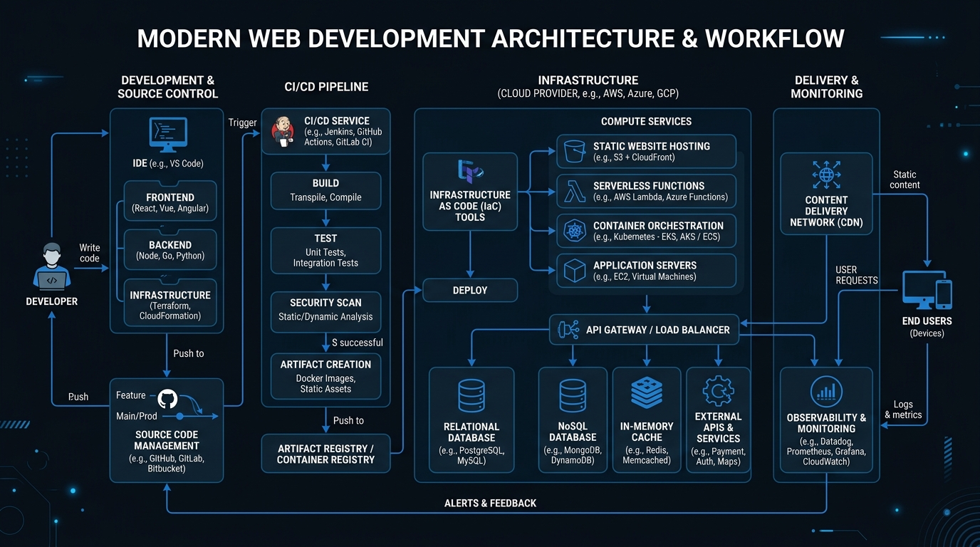980x547 pixels.
Task: Click the Logs & metrics label
Action: pyautogui.click(x=903, y=410)
